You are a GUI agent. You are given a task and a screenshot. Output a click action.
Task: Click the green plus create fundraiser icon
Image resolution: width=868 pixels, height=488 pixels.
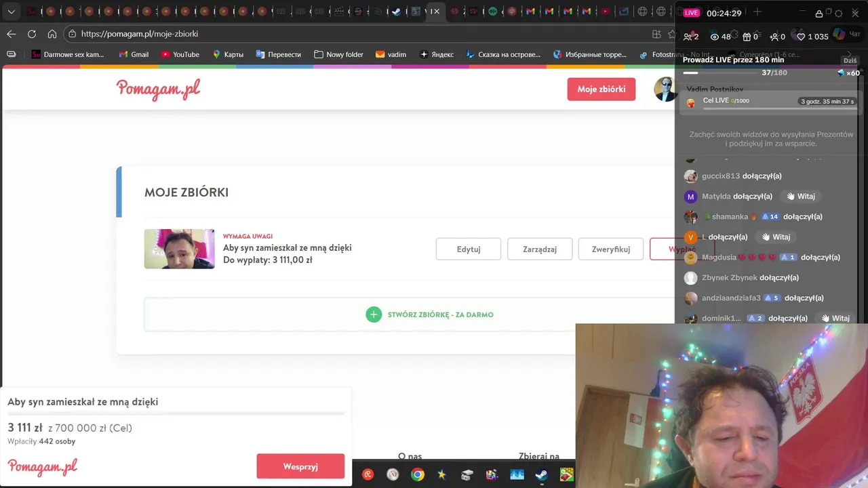[374, 314]
